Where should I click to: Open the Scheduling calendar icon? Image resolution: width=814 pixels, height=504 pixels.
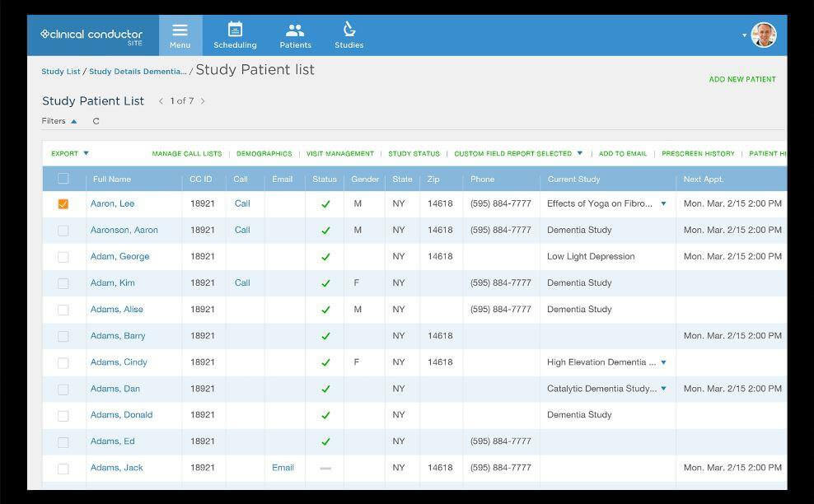coord(235,29)
